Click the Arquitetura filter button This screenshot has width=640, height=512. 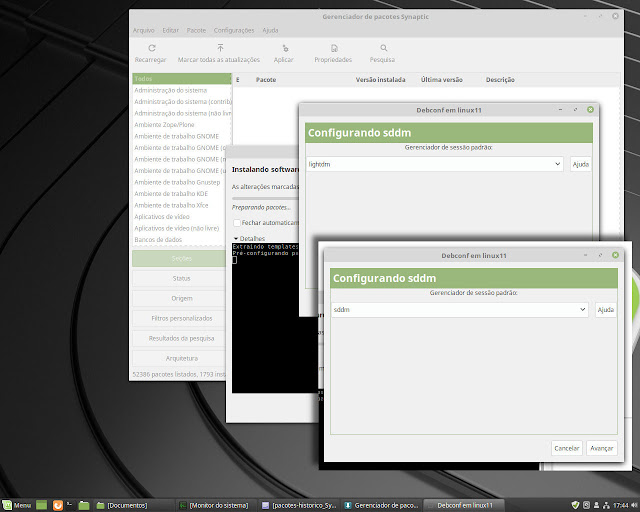click(179, 358)
